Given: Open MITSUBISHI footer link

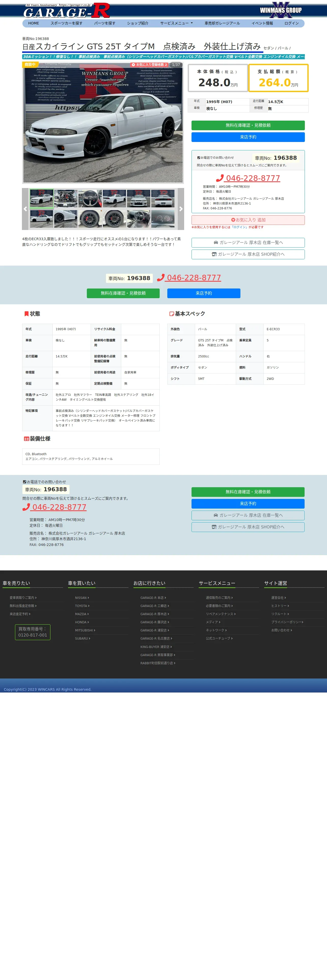Looking at the screenshot, I should coord(85,630).
